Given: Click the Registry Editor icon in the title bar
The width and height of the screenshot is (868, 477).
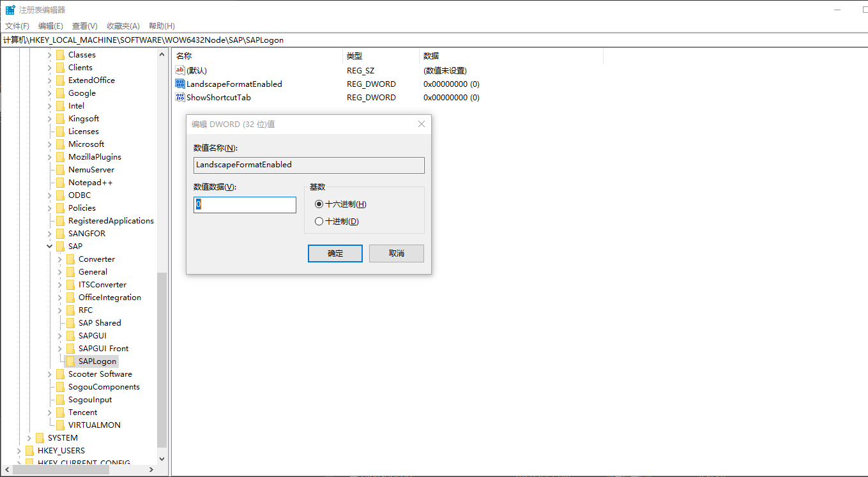Looking at the screenshot, I should point(10,10).
